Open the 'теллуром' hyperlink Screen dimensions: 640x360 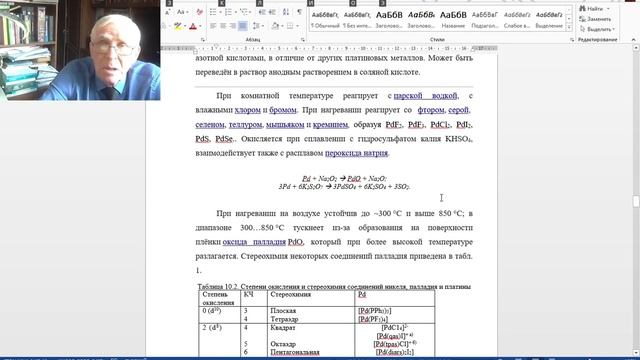tap(245, 124)
